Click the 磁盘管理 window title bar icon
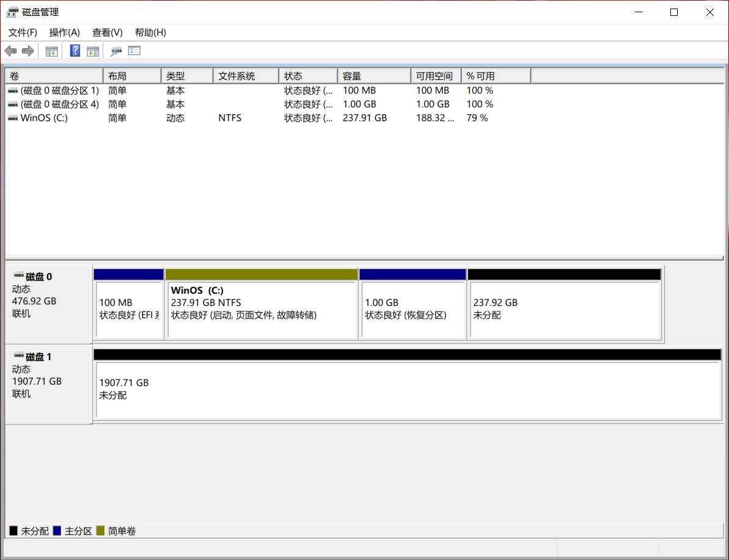 tap(12, 12)
